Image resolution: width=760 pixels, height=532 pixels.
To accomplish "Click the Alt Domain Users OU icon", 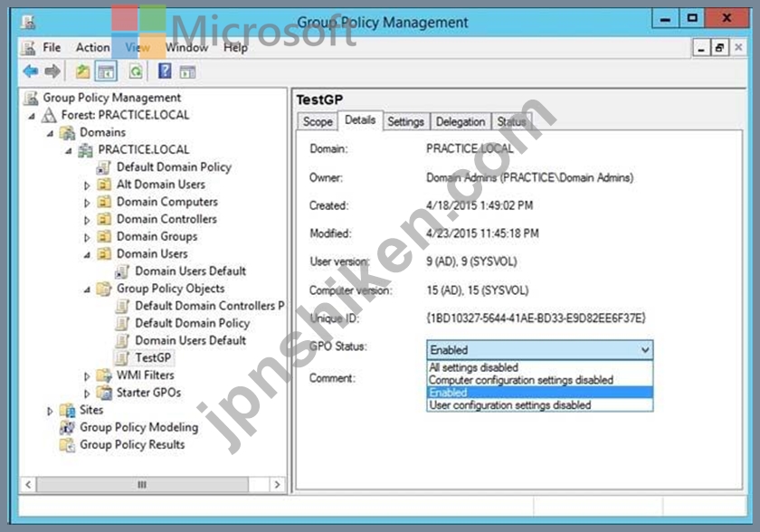I will pyautogui.click(x=104, y=185).
